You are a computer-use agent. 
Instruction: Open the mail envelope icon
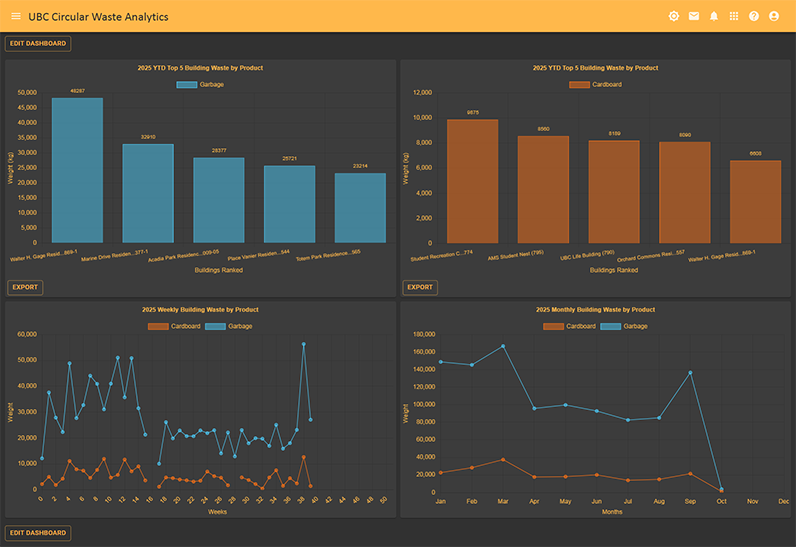coord(694,17)
